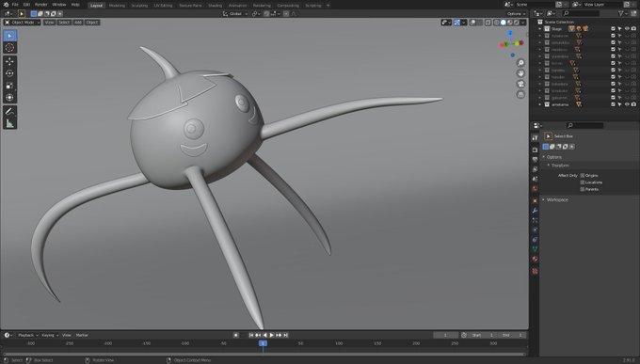The height and width of the screenshot is (364, 640).
Task: Switch to rendered viewport shading
Action: click(x=517, y=23)
